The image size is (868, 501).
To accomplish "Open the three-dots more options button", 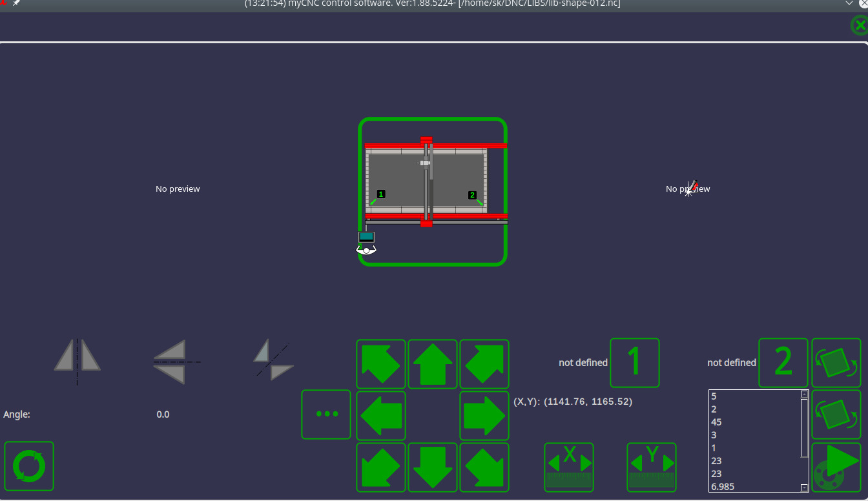I will coord(326,414).
